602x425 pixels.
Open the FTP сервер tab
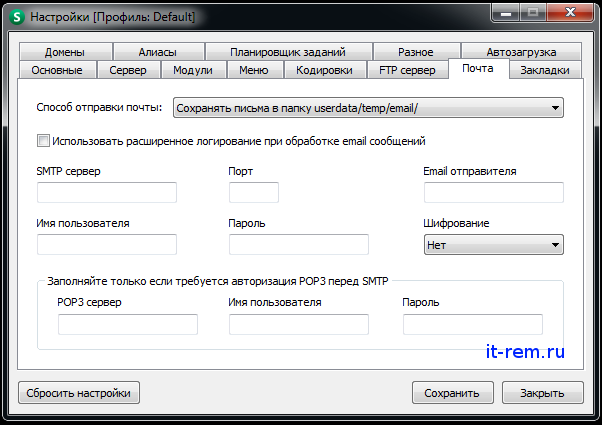(x=407, y=70)
